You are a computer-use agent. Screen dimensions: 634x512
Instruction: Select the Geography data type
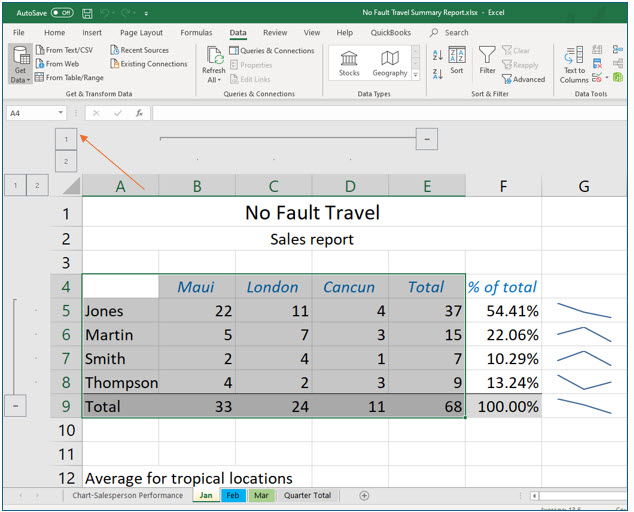click(390, 63)
